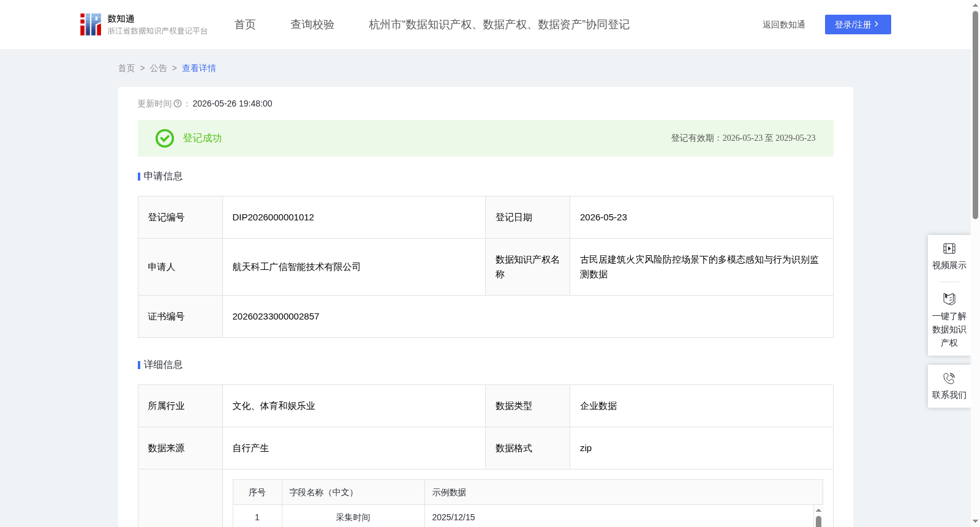The image size is (980, 527).
Task: Click the 登记成功 status text
Action: 202,138
